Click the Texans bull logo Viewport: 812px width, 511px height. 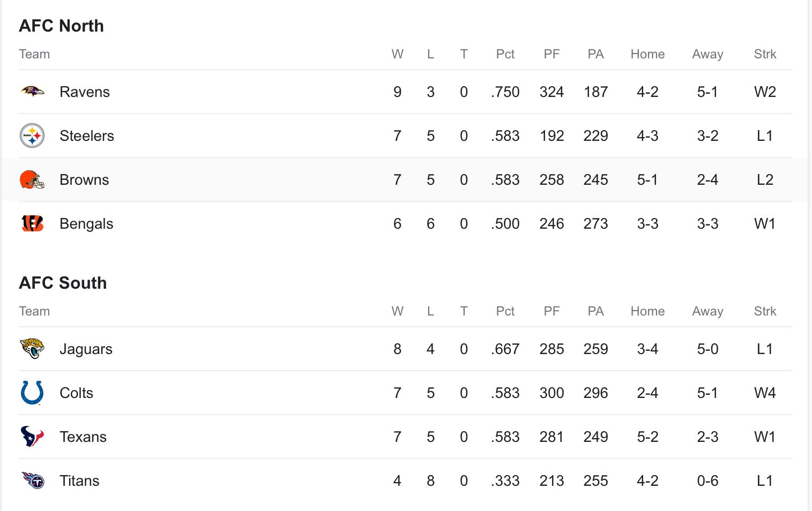[x=32, y=437]
